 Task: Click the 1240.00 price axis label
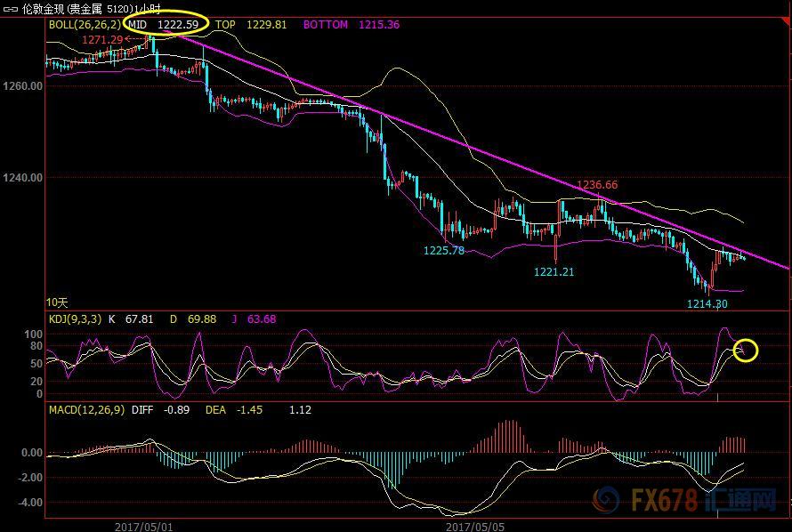pyautogui.click(x=23, y=178)
